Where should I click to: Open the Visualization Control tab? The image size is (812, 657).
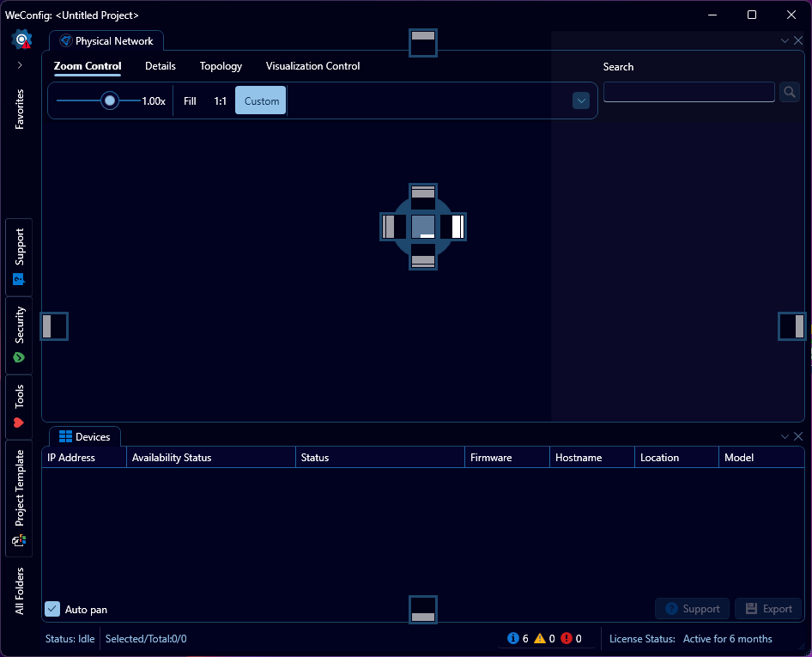tap(312, 66)
